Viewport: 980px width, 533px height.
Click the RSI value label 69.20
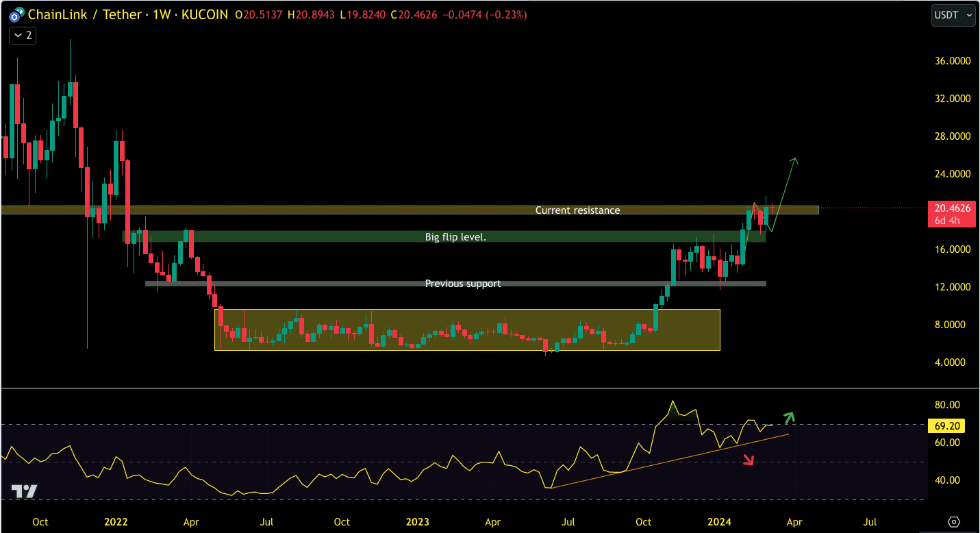tap(946, 426)
